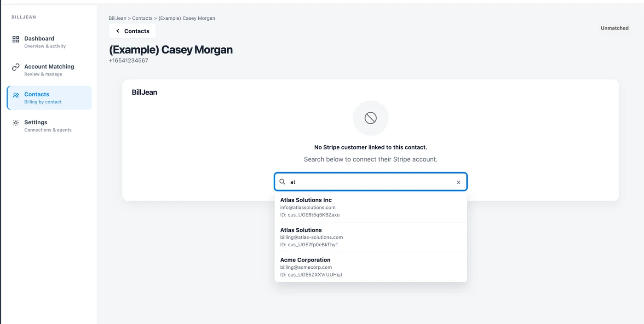Click the Contacts breadcrumb link

[x=142, y=18]
